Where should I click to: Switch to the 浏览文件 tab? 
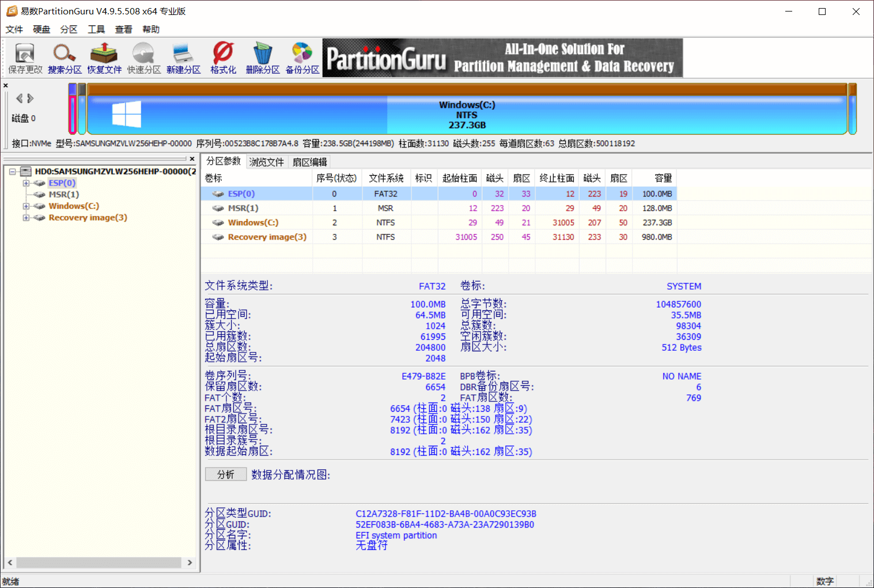click(x=267, y=162)
